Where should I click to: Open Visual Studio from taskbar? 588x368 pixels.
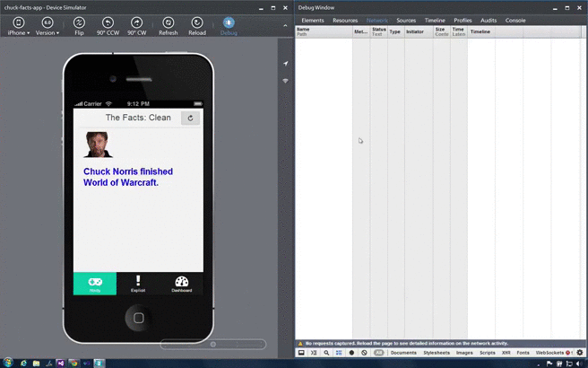pos(61,364)
